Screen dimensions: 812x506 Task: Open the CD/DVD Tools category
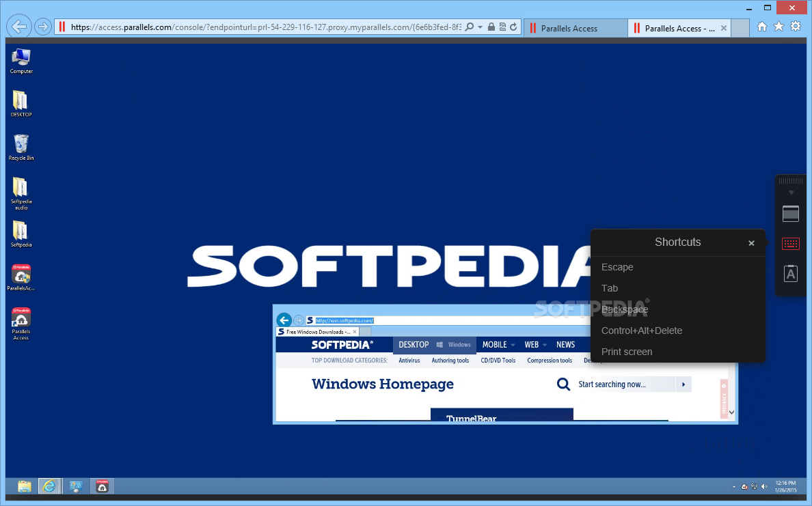click(x=498, y=361)
